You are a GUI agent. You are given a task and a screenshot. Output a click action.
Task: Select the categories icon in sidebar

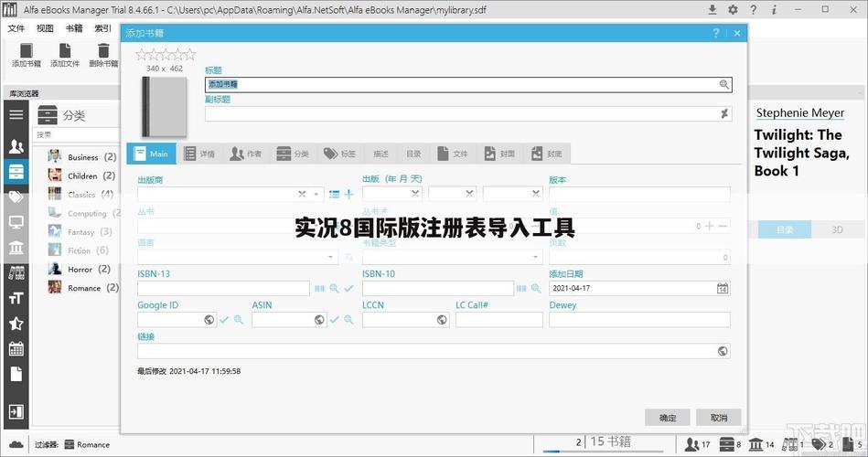[16, 172]
